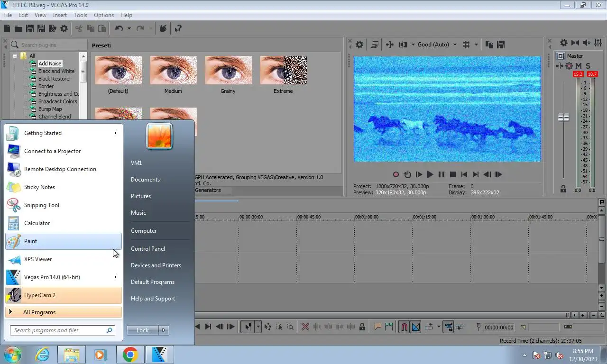Open the Tools menu
The width and height of the screenshot is (607, 364).
tap(80, 15)
